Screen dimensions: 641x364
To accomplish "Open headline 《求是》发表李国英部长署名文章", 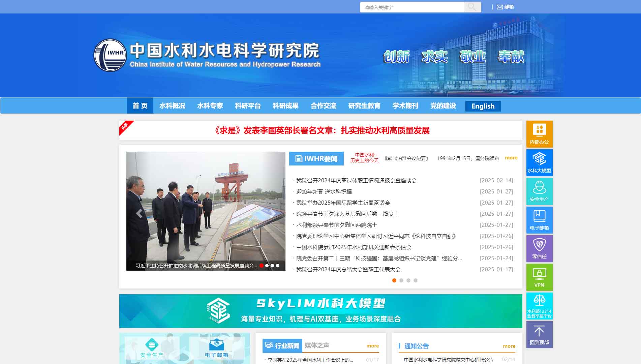I will [x=322, y=130].
